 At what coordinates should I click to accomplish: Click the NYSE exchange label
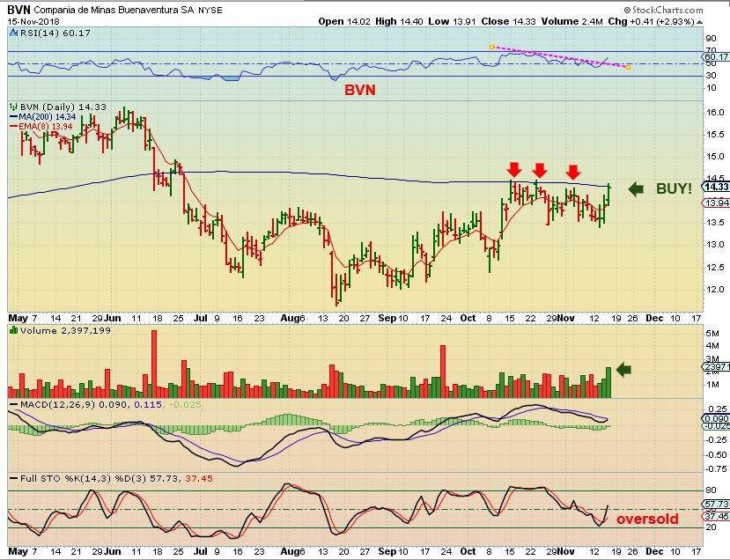point(210,11)
